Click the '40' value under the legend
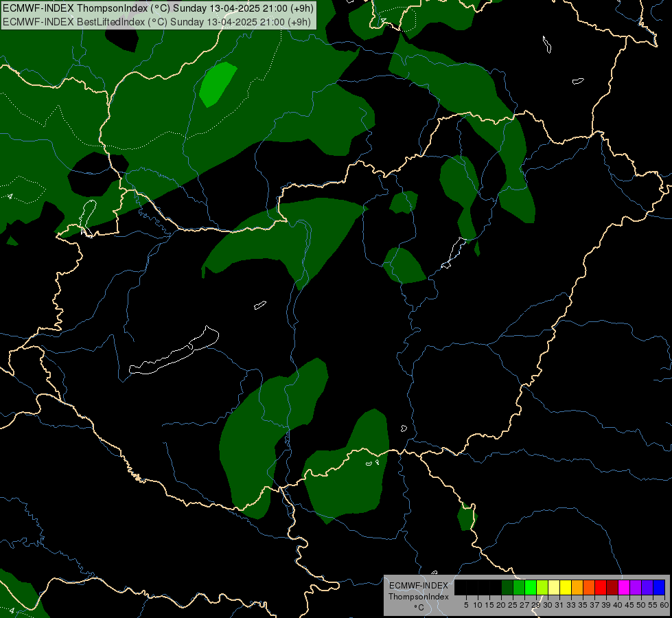 point(618,605)
